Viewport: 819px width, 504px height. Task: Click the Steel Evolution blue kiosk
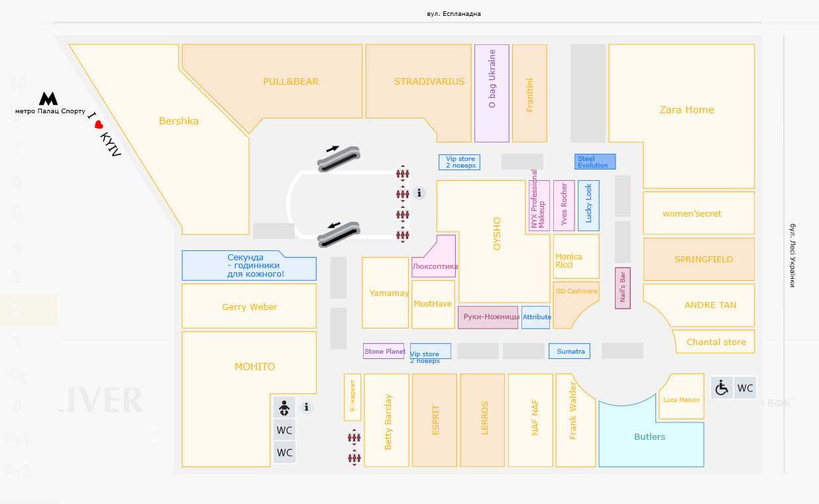[594, 162]
